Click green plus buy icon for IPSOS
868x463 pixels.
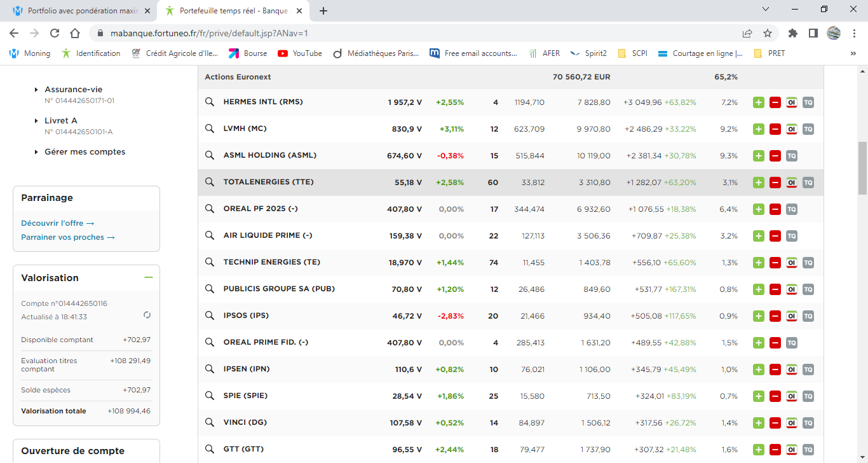pos(759,316)
